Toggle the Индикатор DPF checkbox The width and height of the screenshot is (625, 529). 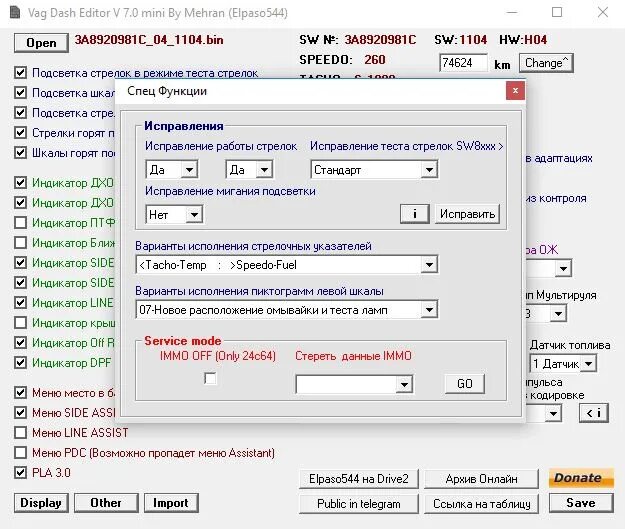pyautogui.click(x=20, y=363)
